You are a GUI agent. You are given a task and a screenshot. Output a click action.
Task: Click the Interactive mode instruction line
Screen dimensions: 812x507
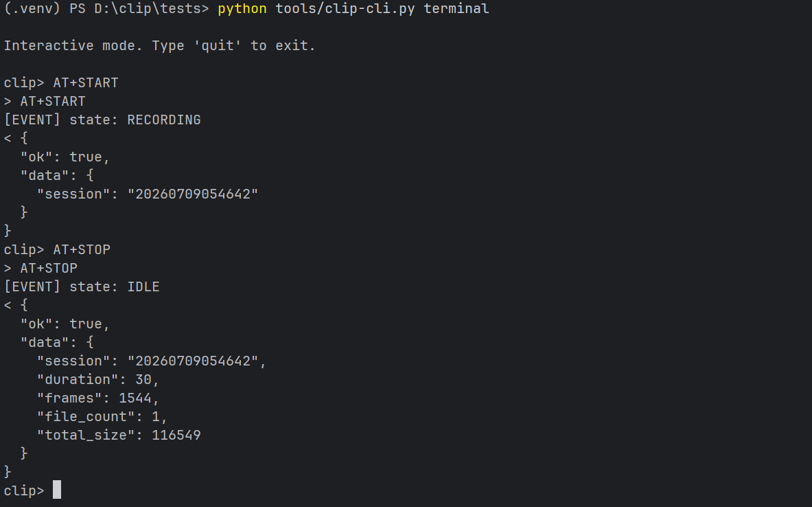(x=159, y=45)
